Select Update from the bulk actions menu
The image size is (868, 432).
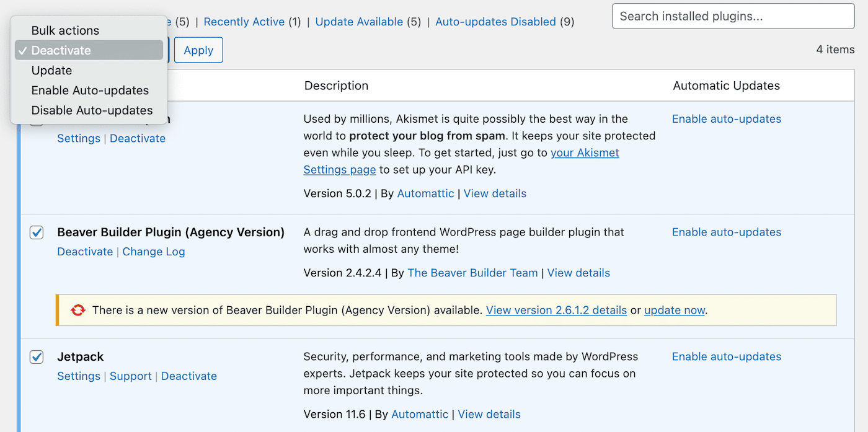pyautogui.click(x=51, y=70)
